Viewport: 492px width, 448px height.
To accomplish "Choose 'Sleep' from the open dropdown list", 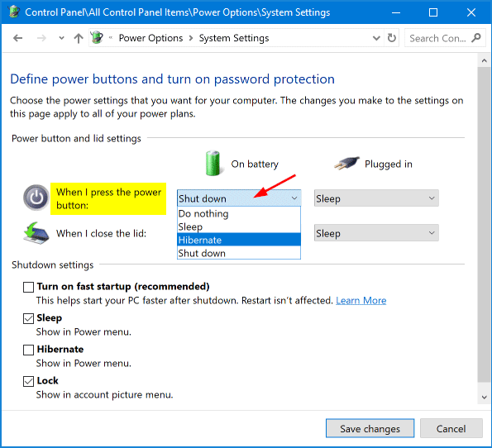I will (x=239, y=226).
